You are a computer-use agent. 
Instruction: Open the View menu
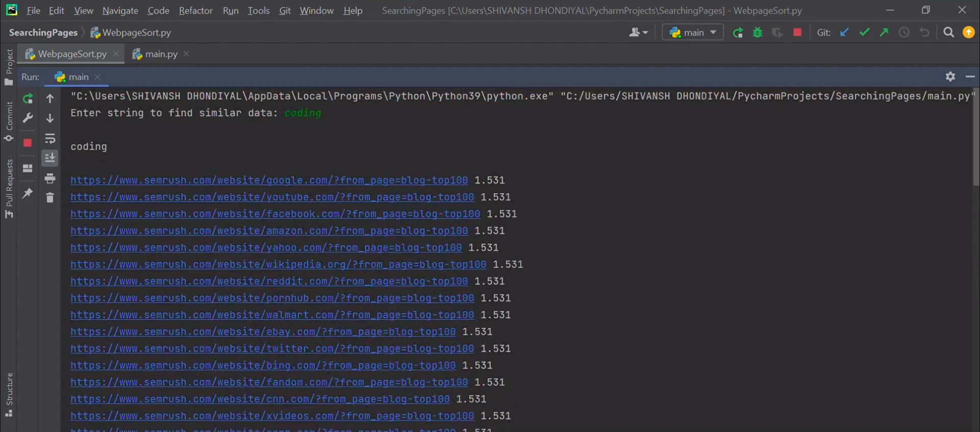pyautogui.click(x=84, y=11)
